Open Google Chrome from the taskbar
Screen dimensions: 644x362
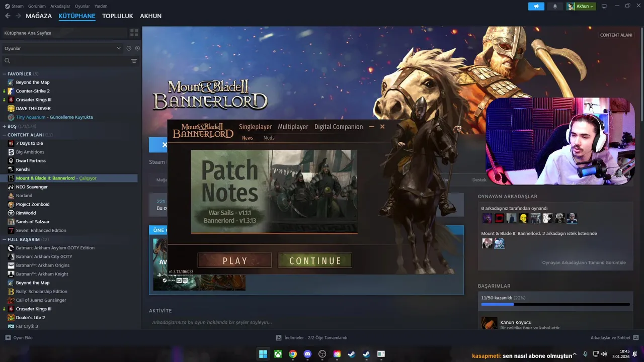coord(293,354)
